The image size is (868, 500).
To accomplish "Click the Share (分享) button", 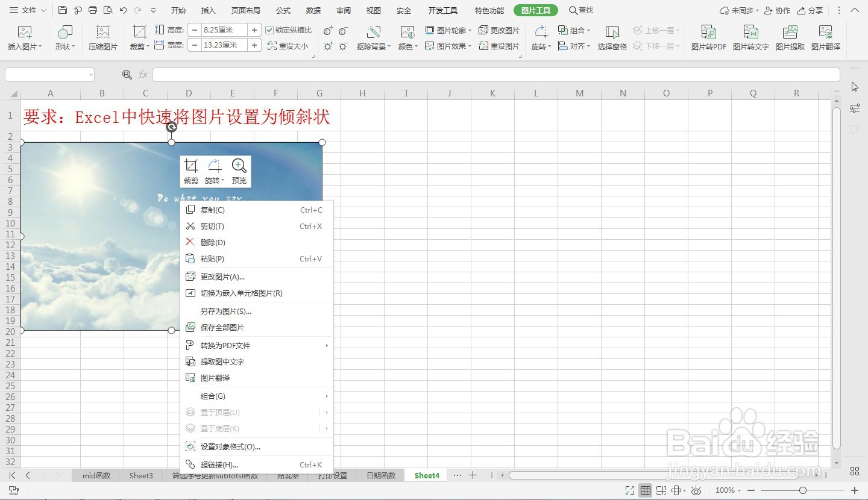I will point(810,10).
